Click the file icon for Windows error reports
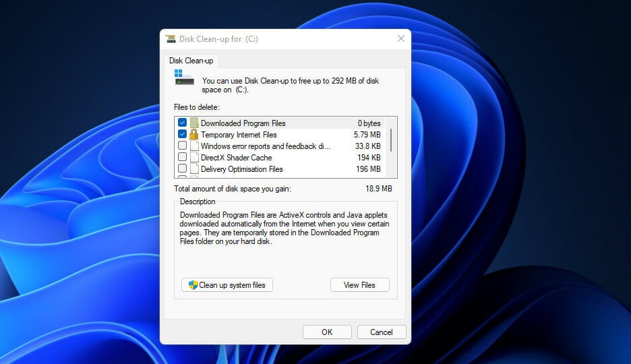Image resolution: width=631 pixels, height=364 pixels. coord(194,146)
